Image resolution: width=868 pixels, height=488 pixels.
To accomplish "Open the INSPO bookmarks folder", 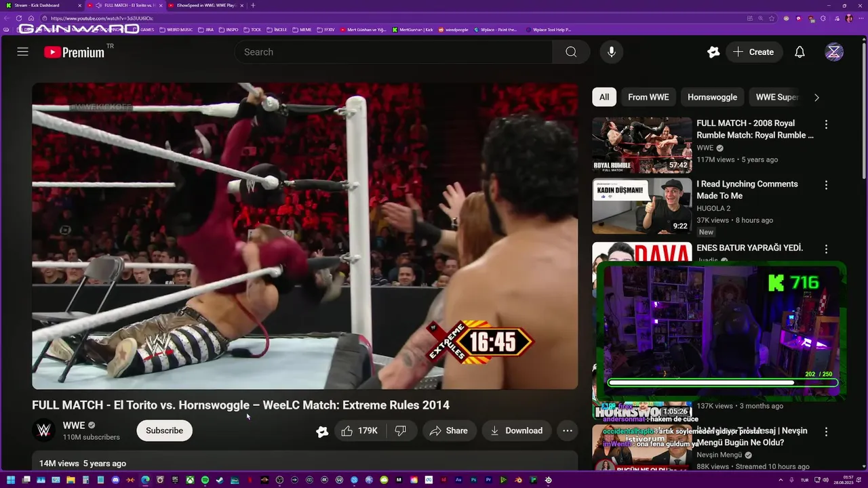I will click(x=229, y=30).
